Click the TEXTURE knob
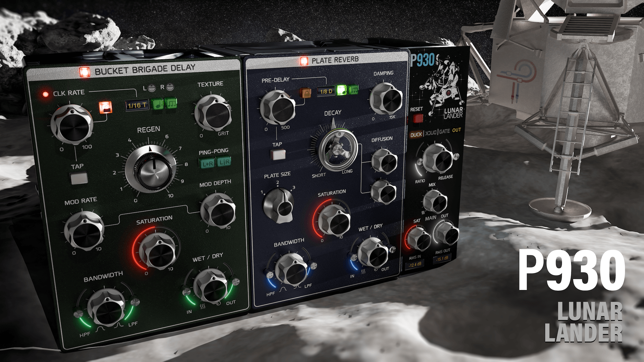644x362 pixels. click(x=213, y=113)
